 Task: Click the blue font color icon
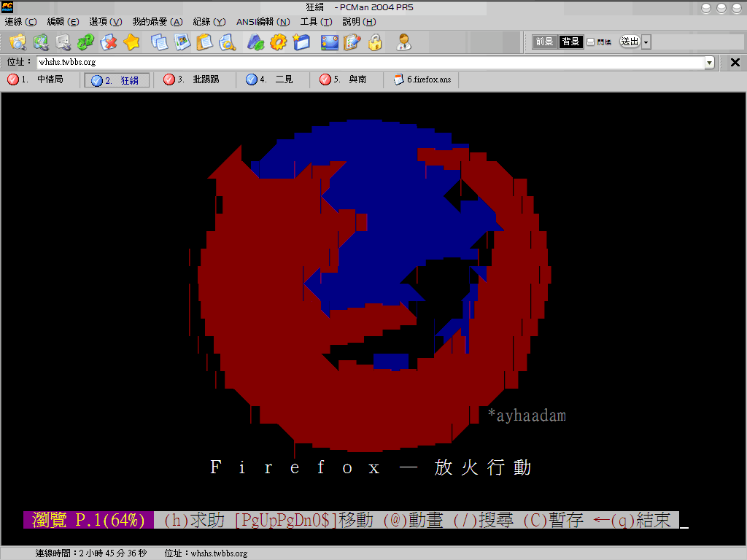point(255,42)
